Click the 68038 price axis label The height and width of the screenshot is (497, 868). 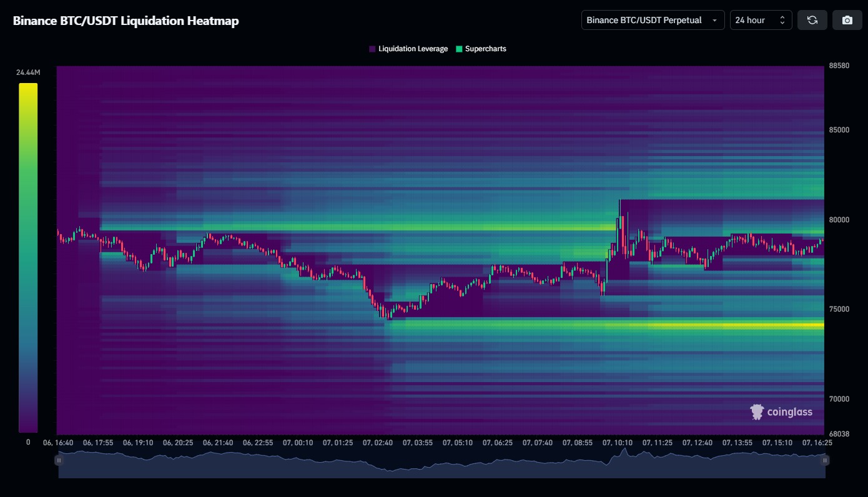pyautogui.click(x=839, y=433)
